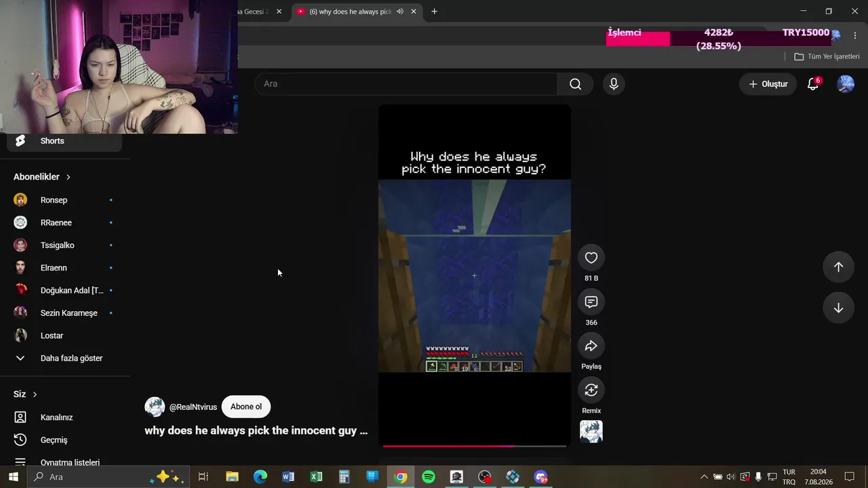The image size is (868, 488).
Task: Open the Tüm Yer İşaretleri bookmarks folder
Action: click(x=827, y=57)
